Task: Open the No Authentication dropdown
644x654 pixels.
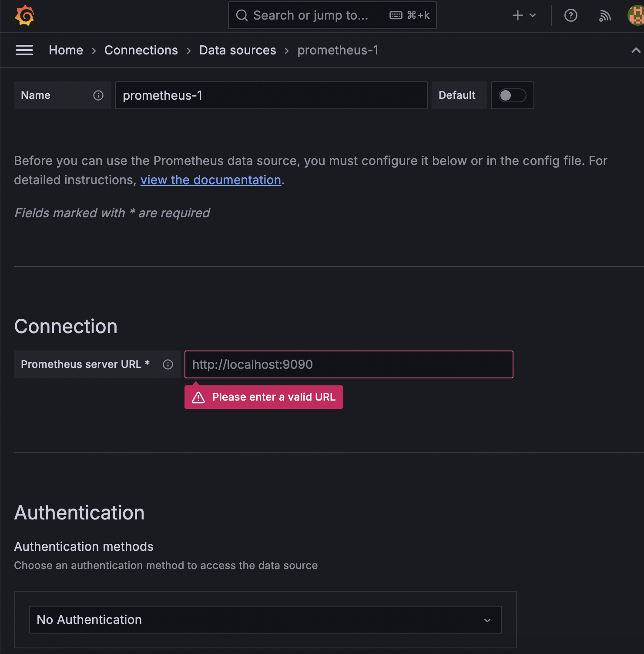Action: coord(265,620)
